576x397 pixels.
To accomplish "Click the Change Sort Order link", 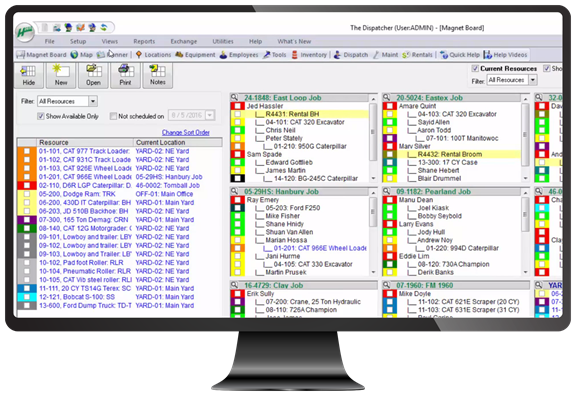I will [x=186, y=133].
